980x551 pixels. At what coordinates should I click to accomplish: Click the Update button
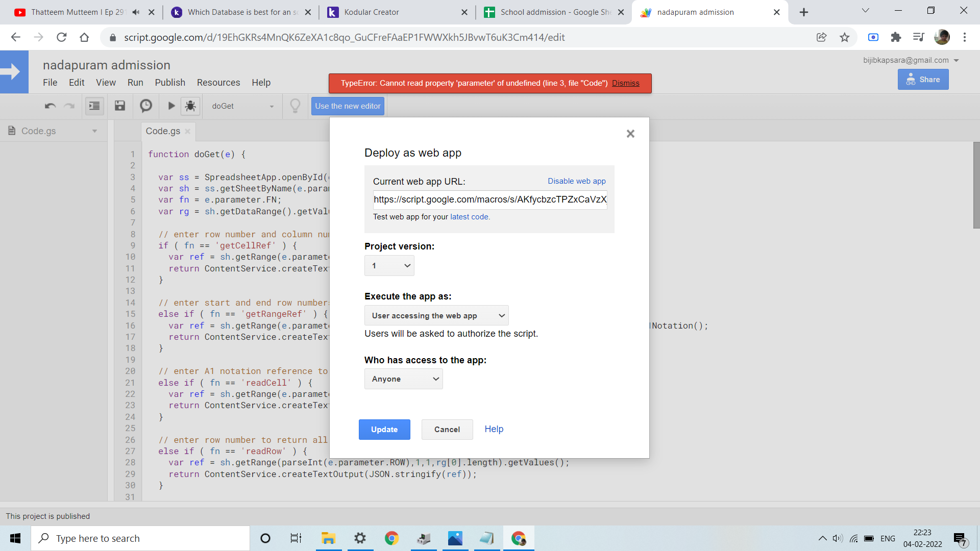[x=384, y=430]
